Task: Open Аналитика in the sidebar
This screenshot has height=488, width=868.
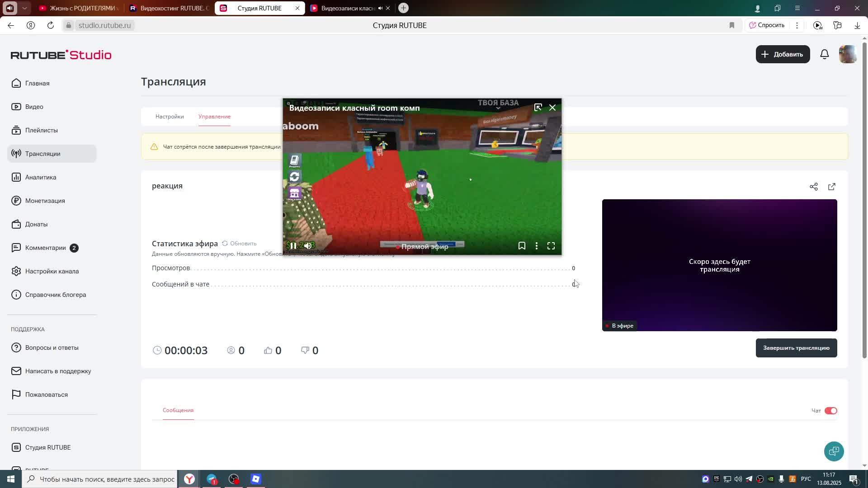Action: point(41,177)
